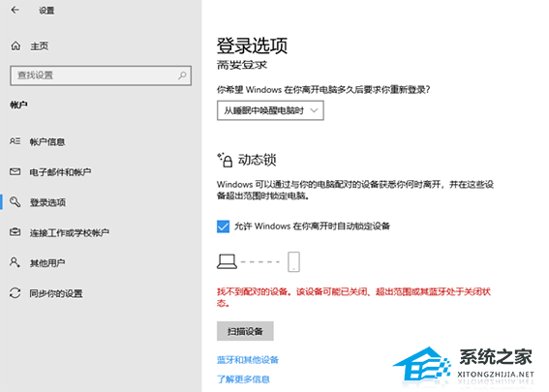Go back using the arrow icon
The height and width of the screenshot is (392, 549).
[x=15, y=10]
